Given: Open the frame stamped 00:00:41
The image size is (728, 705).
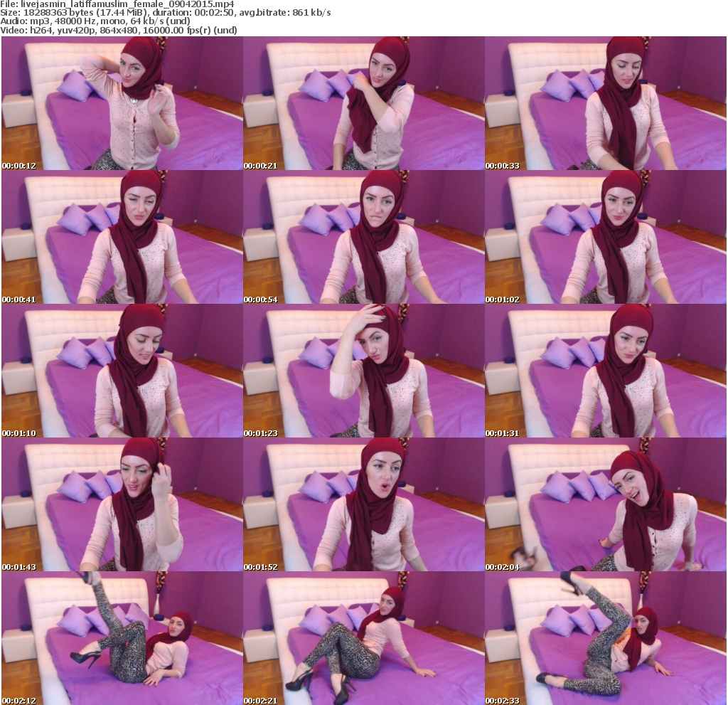Looking at the screenshot, I should tap(122, 237).
